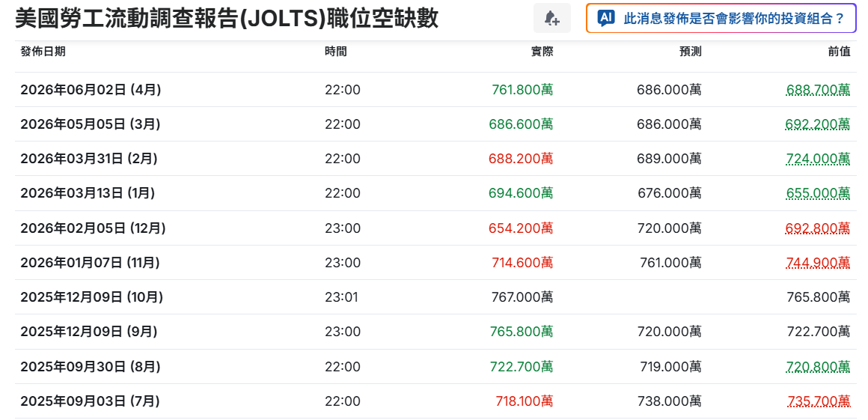Click revised previous value 688.700萬
The image size is (868, 420).
coord(818,90)
